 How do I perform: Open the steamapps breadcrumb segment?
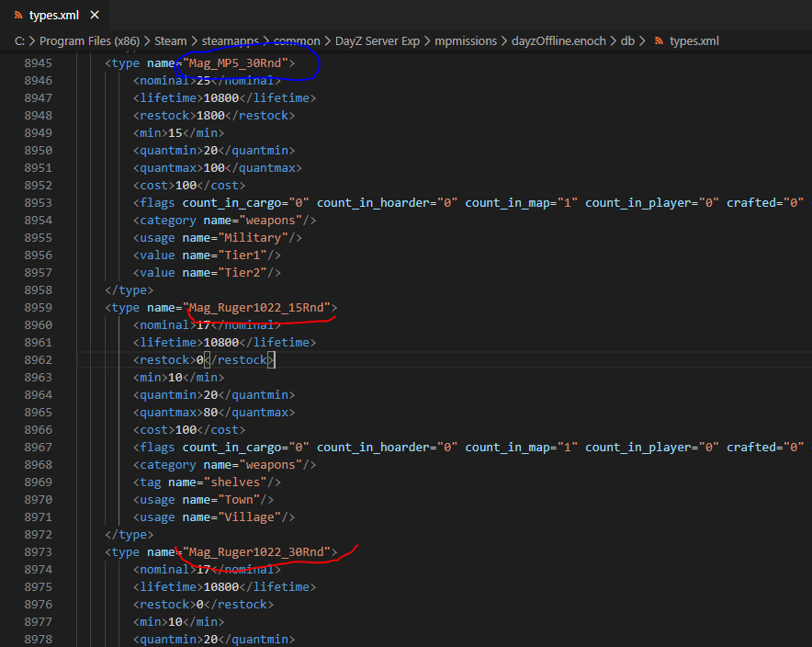(230, 41)
